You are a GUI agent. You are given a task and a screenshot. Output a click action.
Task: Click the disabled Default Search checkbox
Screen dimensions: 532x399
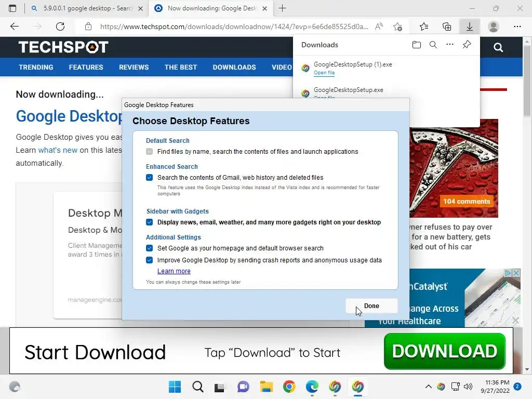coord(149,151)
